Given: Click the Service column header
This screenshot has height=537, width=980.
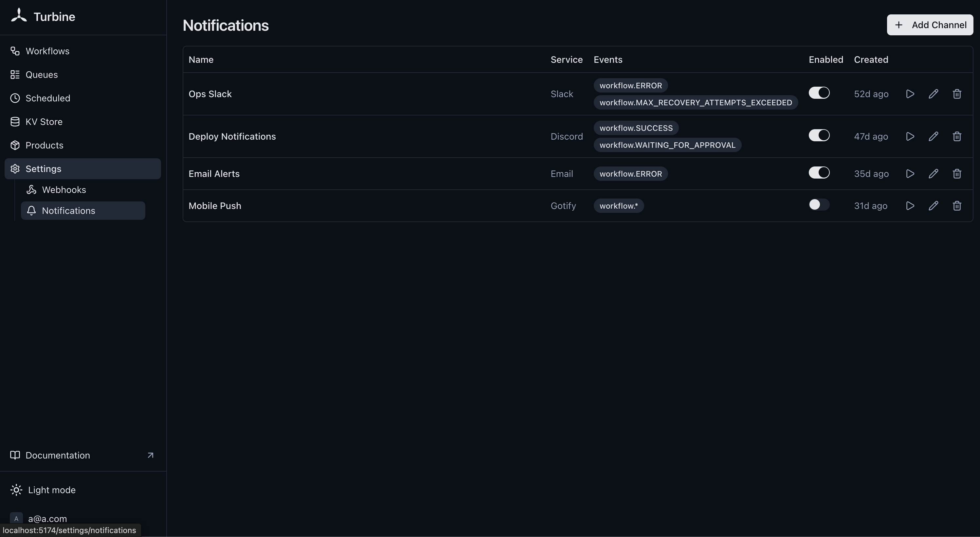Looking at the screenshot, I should pos(567,60).
